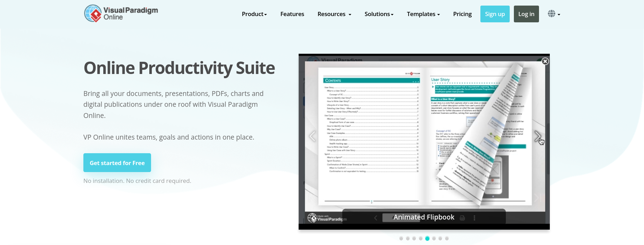Viewport: 644px width, 245px height.
Task: Select the seventh carousel dot
Action: pos(440,238)
